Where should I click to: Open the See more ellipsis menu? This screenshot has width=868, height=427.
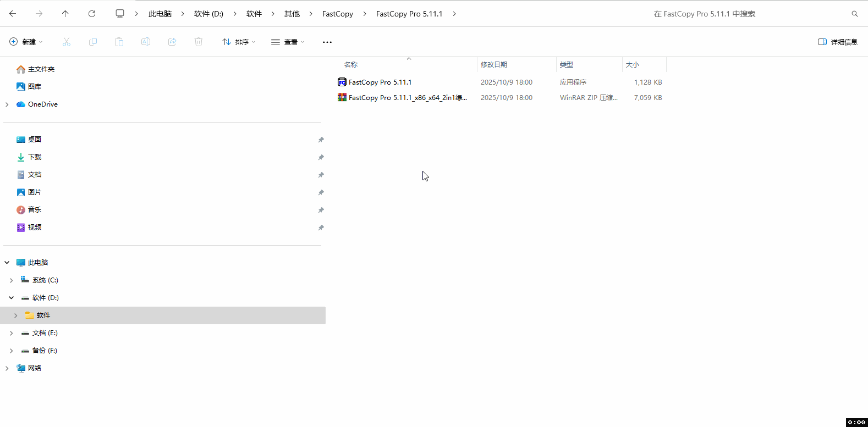click(x=327, y=42)
